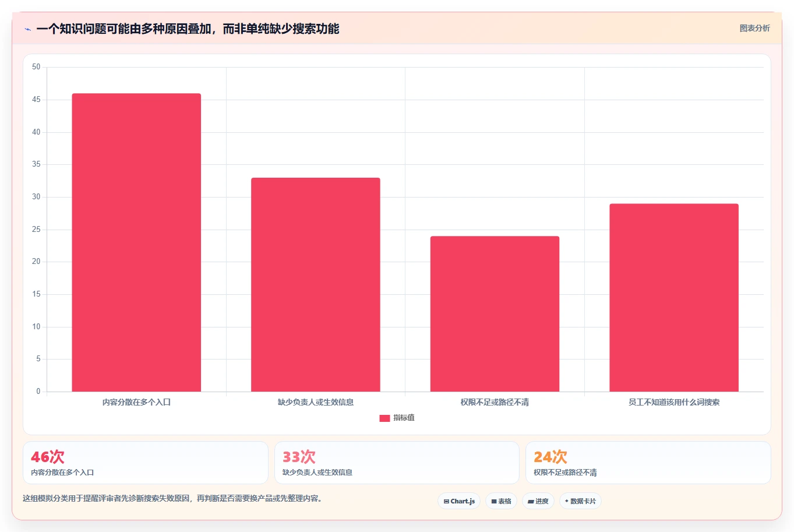Select the 权限不足或路径不清 bar in chart
The image size is (794, 532).
(x=495, y=313)
